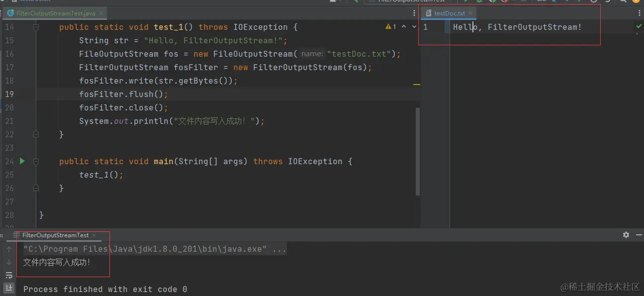Click line number 19 in the gutter
This screenshot has height=296, width=644.
click(9, 94)
